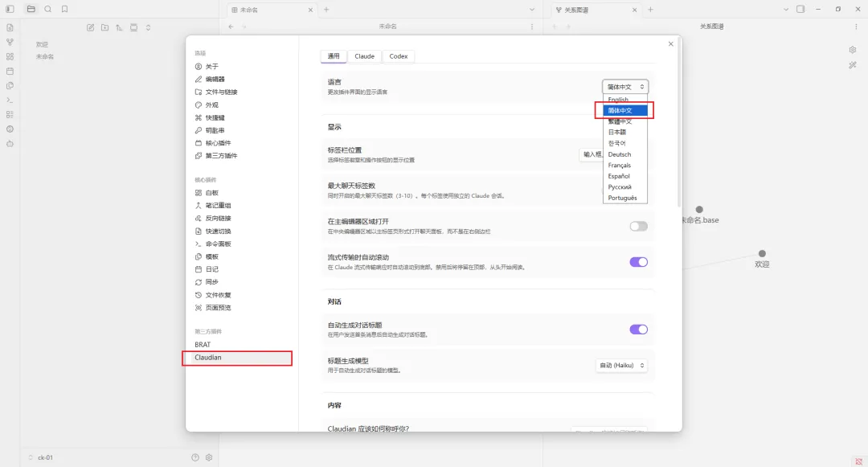Open the 标签栏位置 dropdown
This screenshot has width=868, height=467.
[592, 154]
